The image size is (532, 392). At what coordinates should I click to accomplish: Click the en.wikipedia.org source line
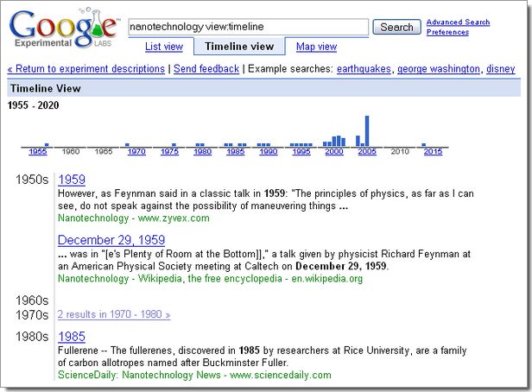[210, 278]
